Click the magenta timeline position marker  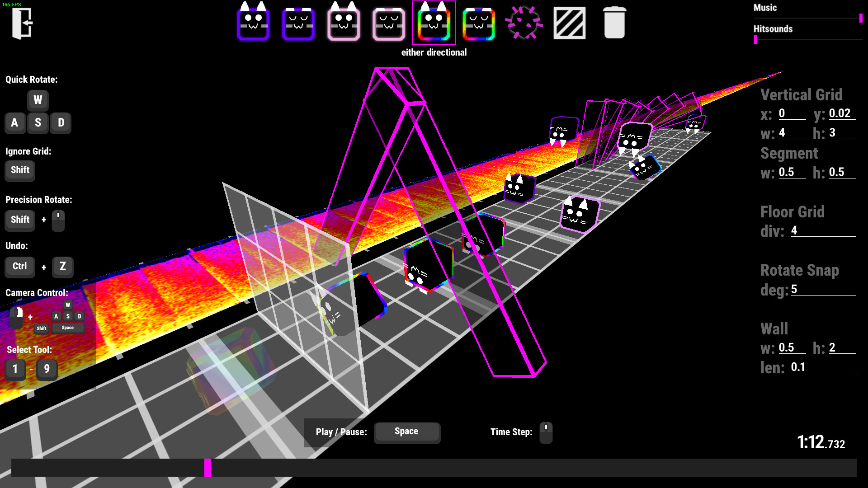click(208, 468)
